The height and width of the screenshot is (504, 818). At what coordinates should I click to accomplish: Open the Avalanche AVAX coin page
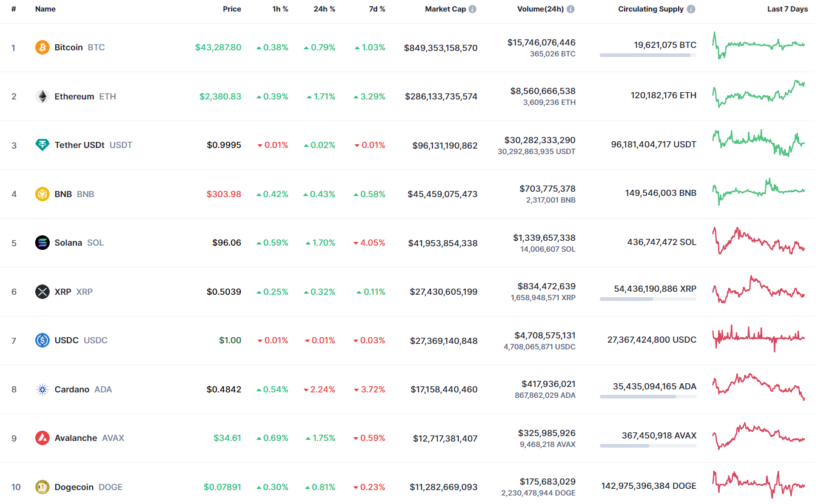[x=76, y=438]
